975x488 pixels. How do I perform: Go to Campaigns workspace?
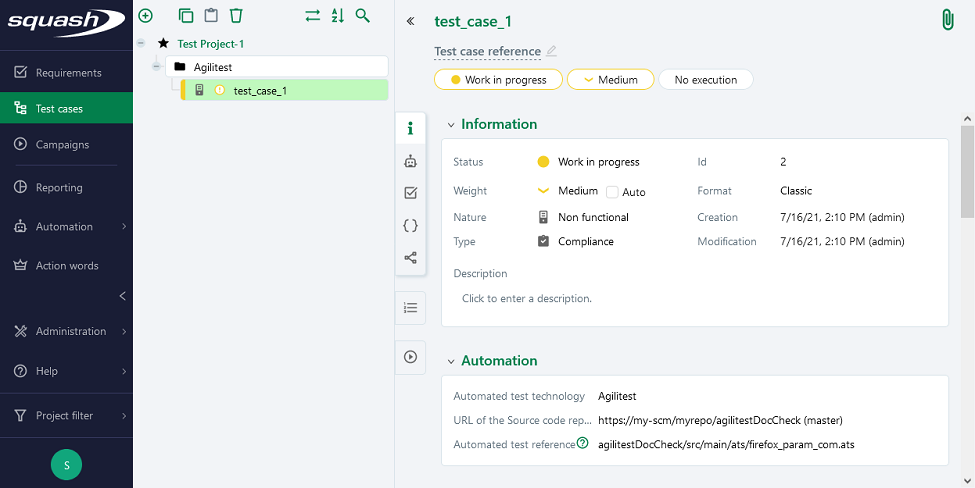[62, 145]
